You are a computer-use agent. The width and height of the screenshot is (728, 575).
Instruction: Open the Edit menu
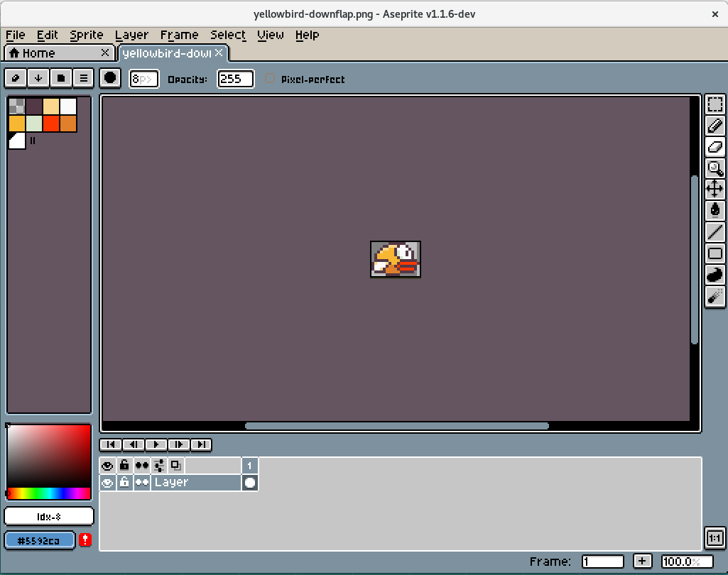click(48, 35)
